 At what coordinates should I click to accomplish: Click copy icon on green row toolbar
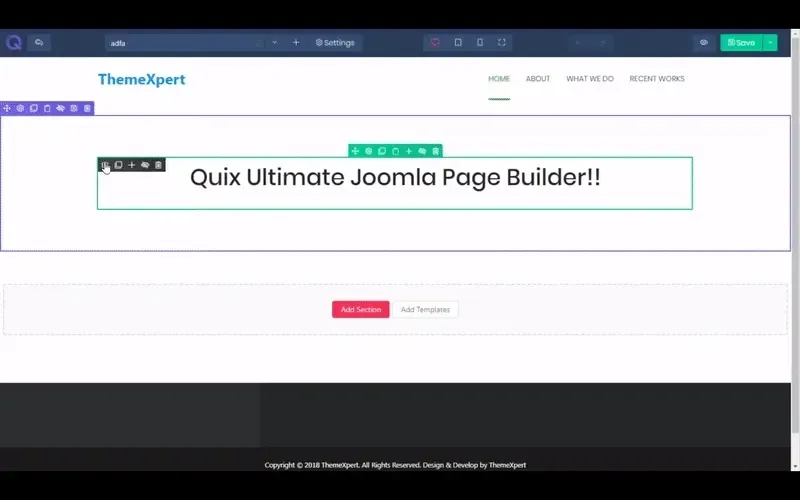click(x=382, y=151)
